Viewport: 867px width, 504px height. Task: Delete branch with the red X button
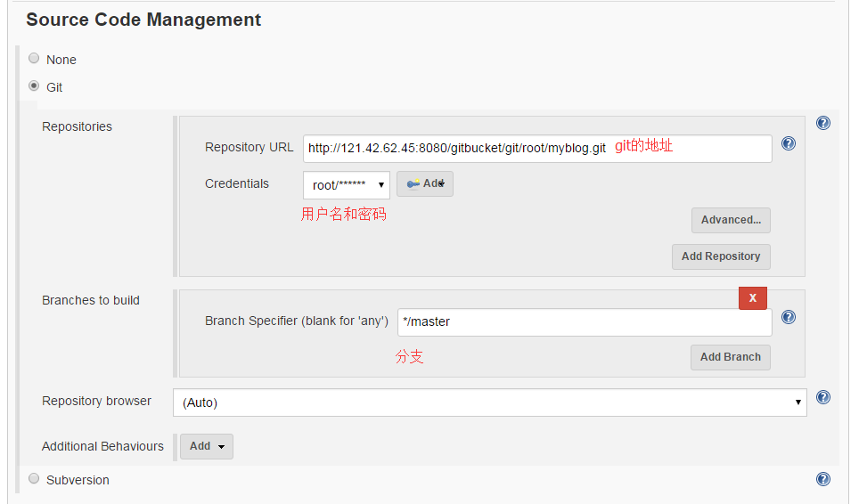point(753,298)
